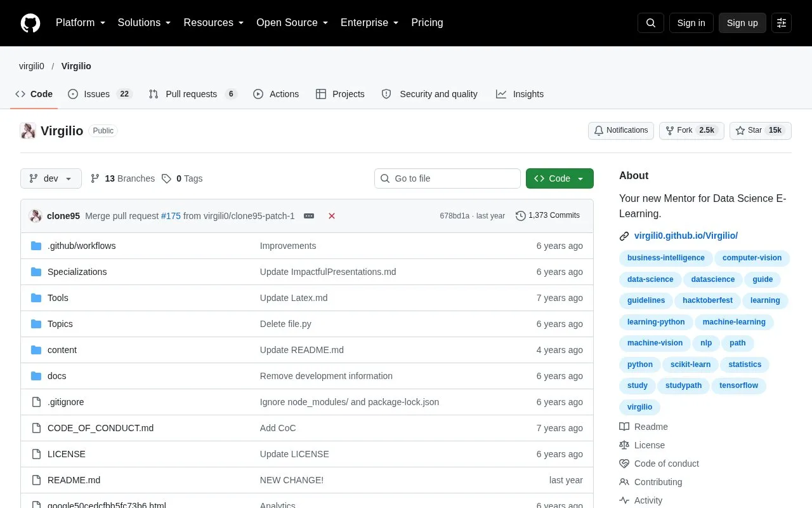Open the Readme link in About
The image size is (812, 508).
click(x=644, y=427)
